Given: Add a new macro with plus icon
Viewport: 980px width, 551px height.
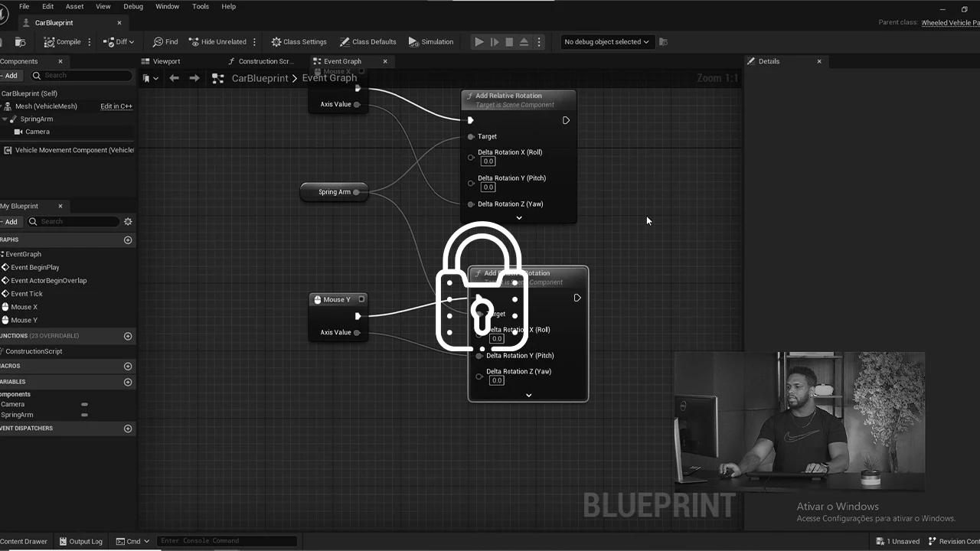Looking at the screenshot, I should pos(128,367).
